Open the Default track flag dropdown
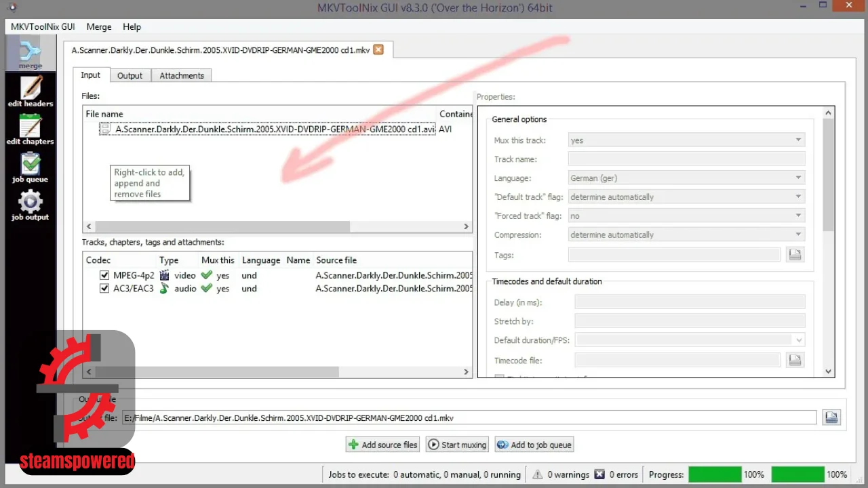 click(x=686, y=197)
